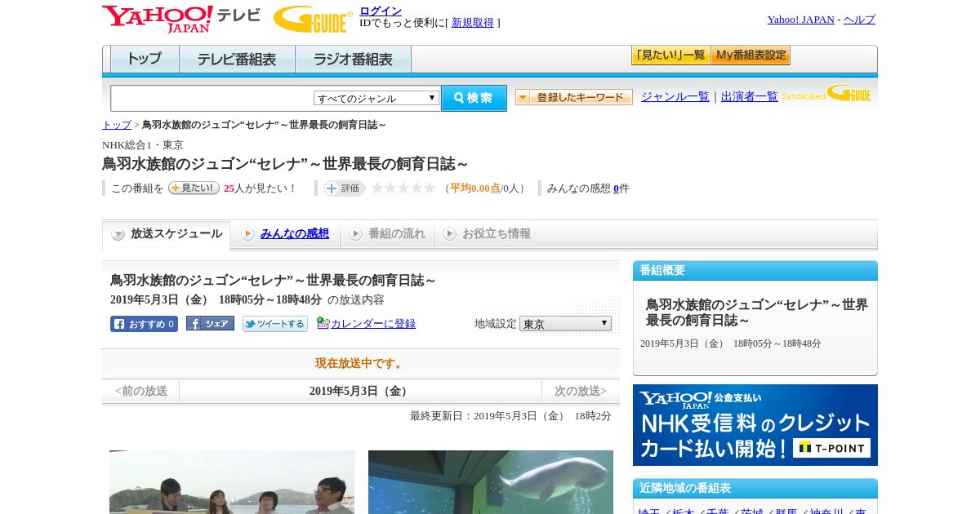The image size is (980, 514).
Task: Open 出演者一覧 link
Action: tap(750, 96)
